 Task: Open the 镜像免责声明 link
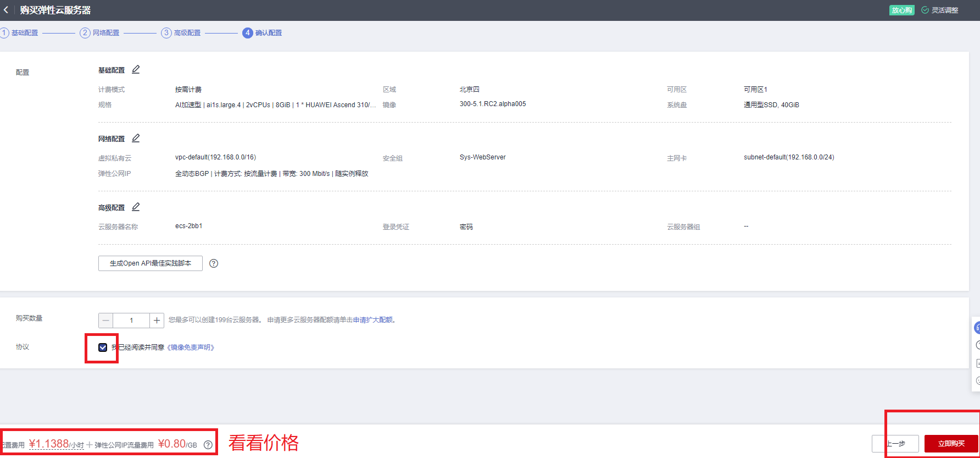point(191,347)
